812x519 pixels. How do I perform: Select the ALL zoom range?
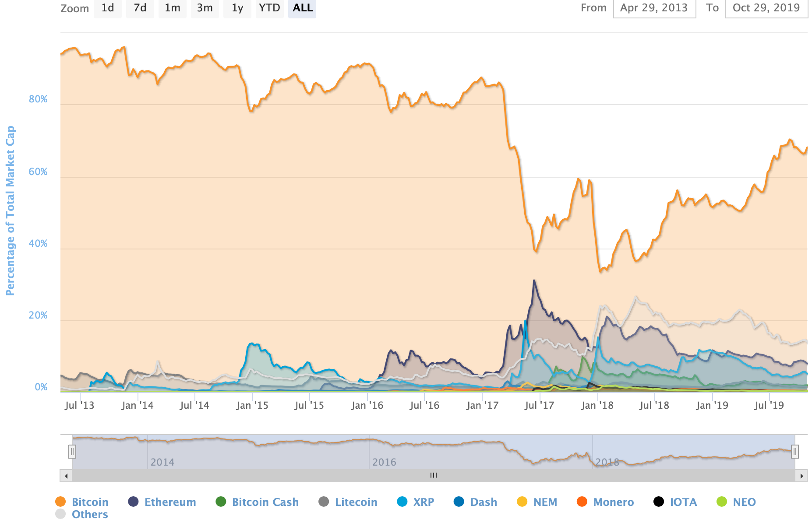[x=302, y=8]
